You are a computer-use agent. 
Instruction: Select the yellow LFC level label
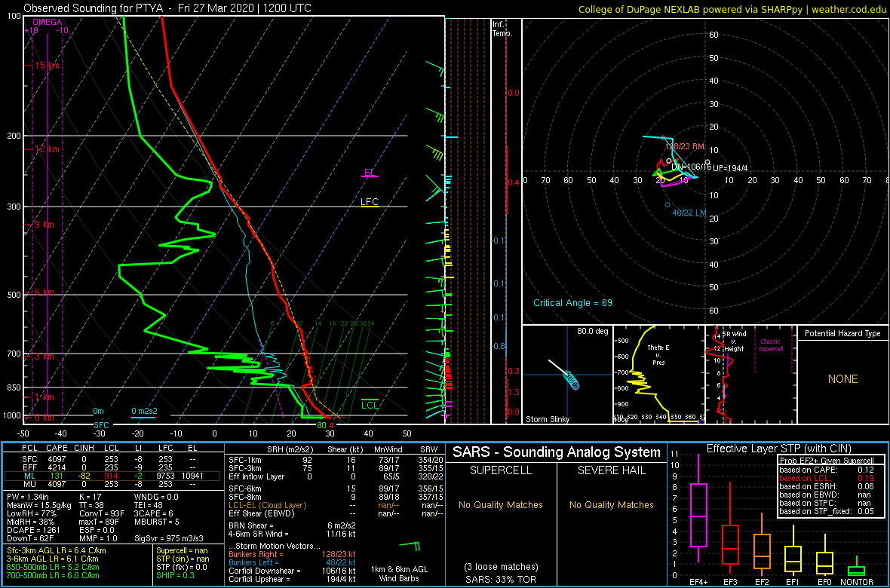pos(370,201)
